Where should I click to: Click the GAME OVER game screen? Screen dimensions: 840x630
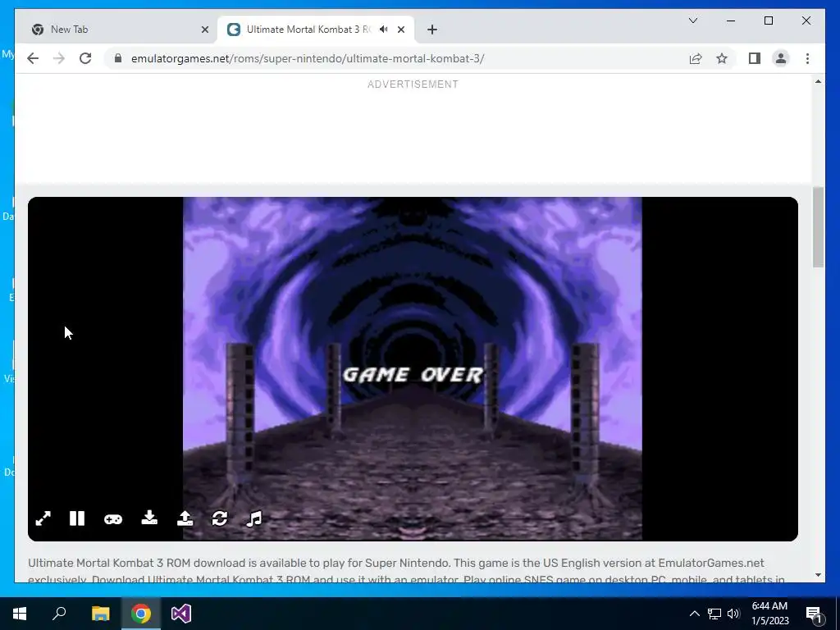coord(413,368)
